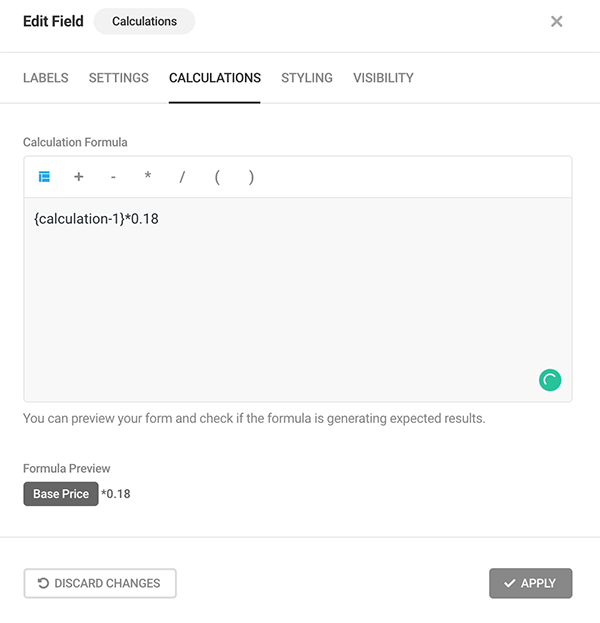Close the Edit Field dialog
This screenshot has width=600, height=623.
point(557,21)
